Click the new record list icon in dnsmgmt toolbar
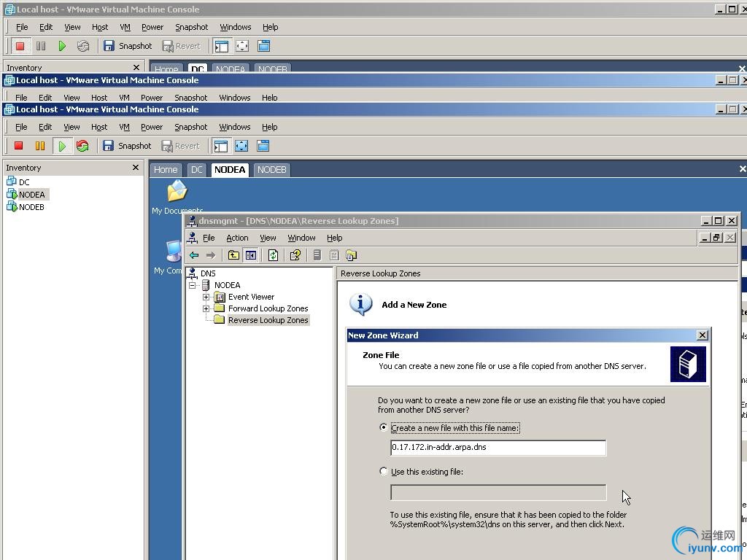Viewport: 747px width, 560px height. pyautogui.click(x=334, y=255)
